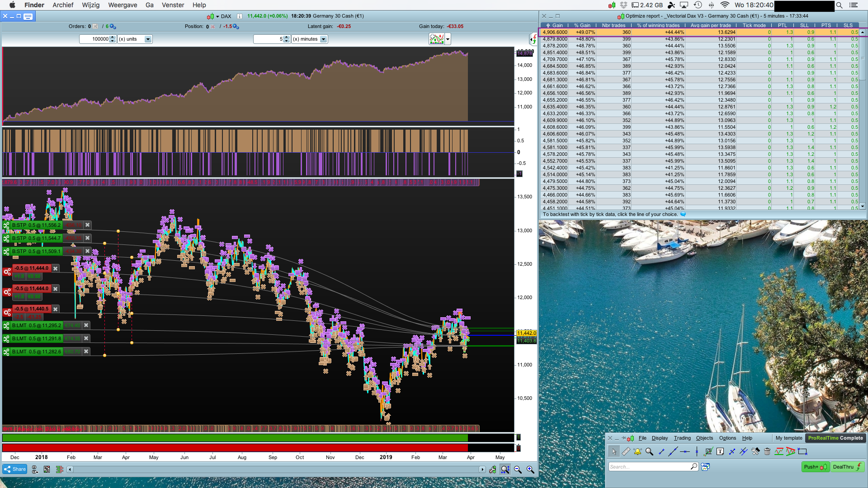Open the chart wrench settings icon

(492, 470)
